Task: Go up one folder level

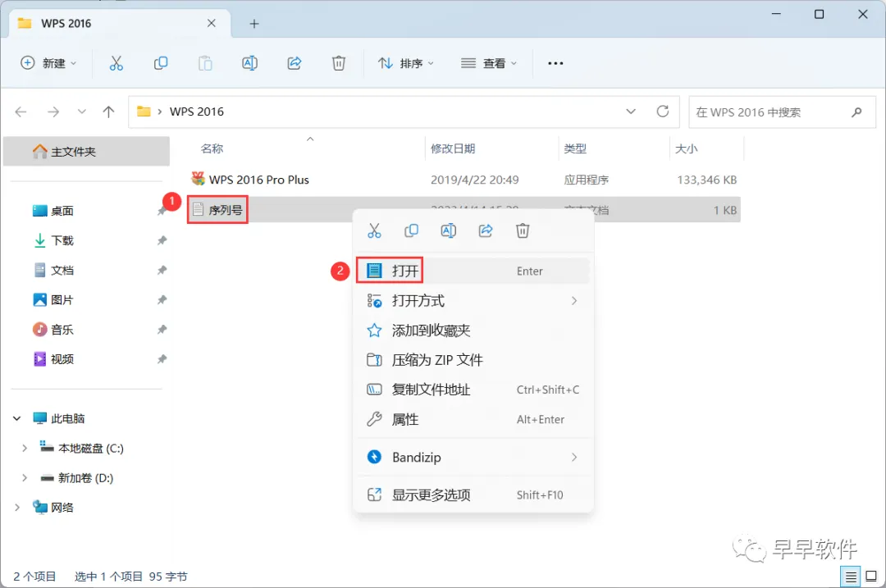Action: pos(108,112)
